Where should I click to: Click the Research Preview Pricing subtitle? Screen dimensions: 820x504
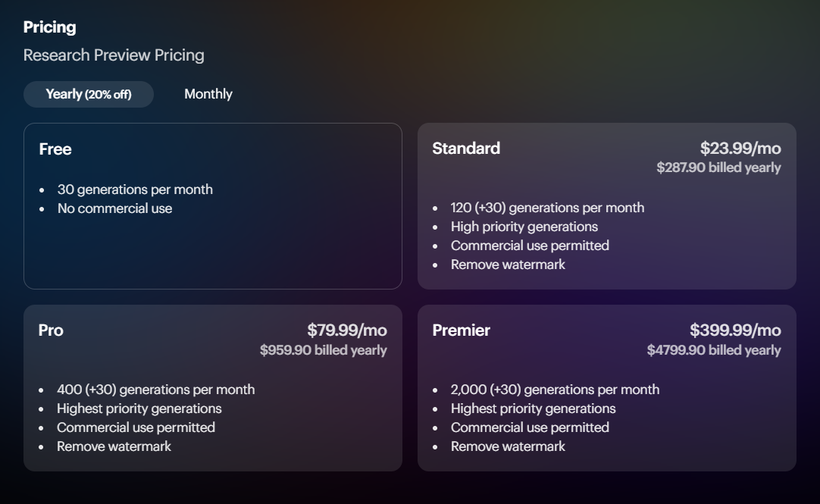[114, 55]
